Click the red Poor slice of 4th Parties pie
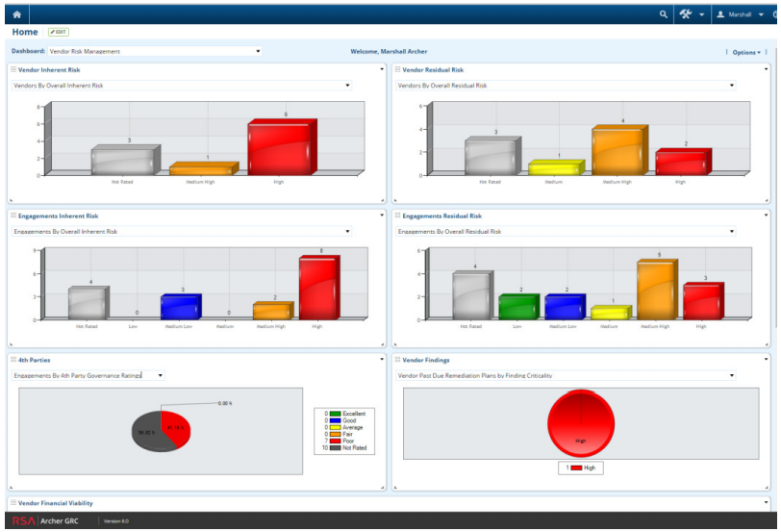Image resolution: width=781 pixels, height=532 pixels. 176,428
